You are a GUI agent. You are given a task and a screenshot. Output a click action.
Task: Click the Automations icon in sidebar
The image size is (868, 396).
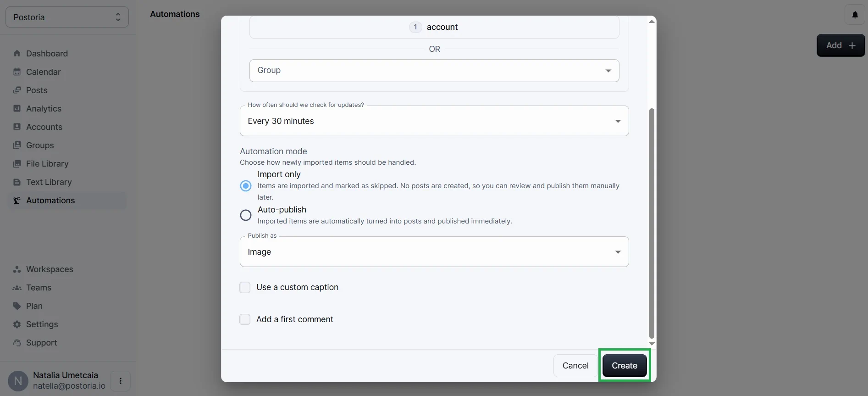17,200
